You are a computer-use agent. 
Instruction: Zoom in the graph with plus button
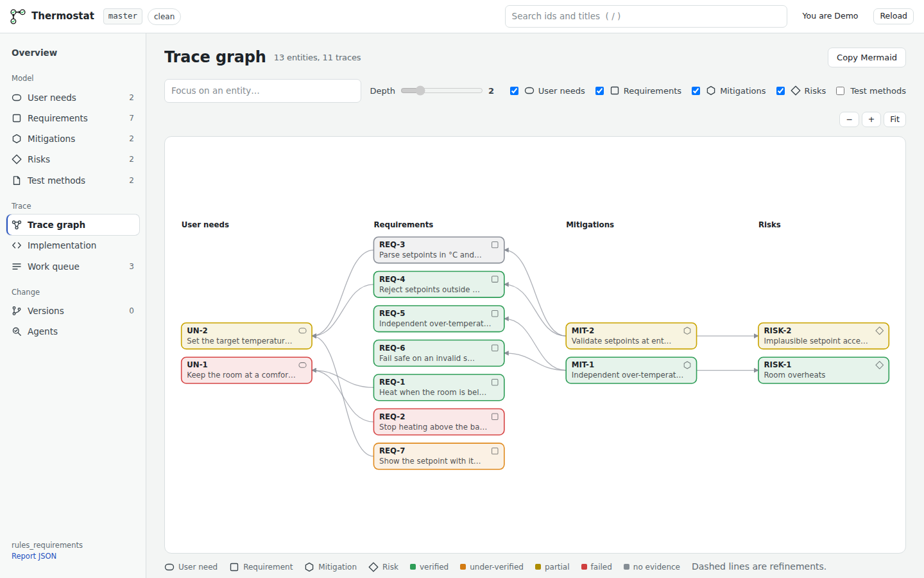pos(871,119)
